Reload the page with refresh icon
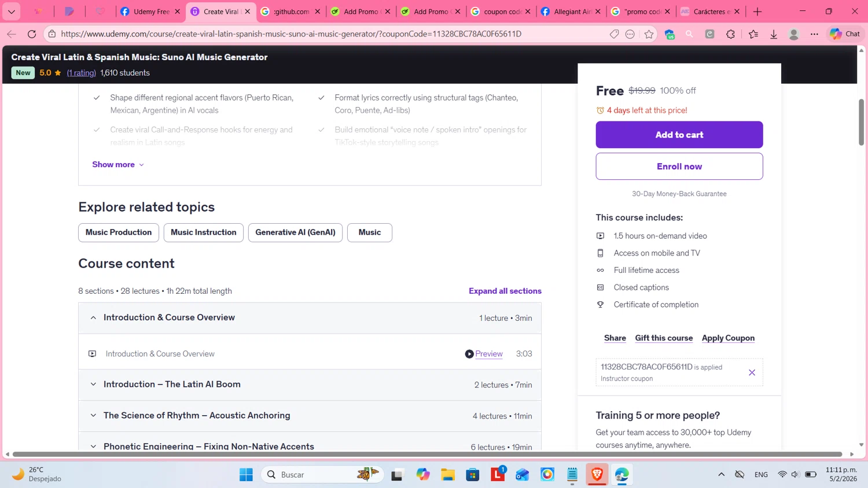 (x=32, y=34)
